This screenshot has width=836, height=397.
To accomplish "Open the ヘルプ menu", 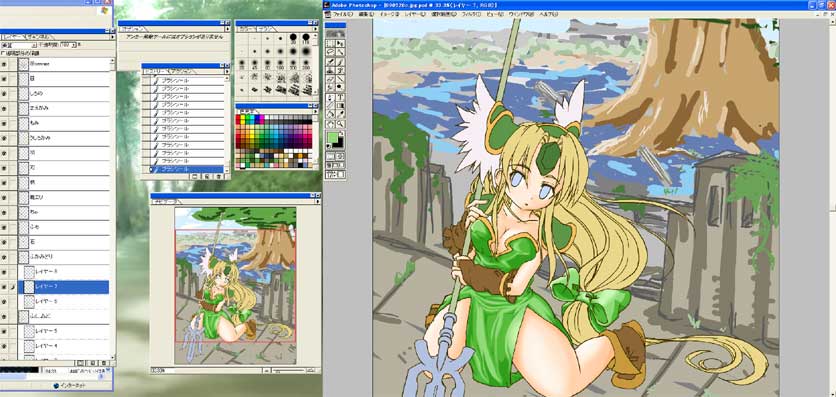I will 548,14.
